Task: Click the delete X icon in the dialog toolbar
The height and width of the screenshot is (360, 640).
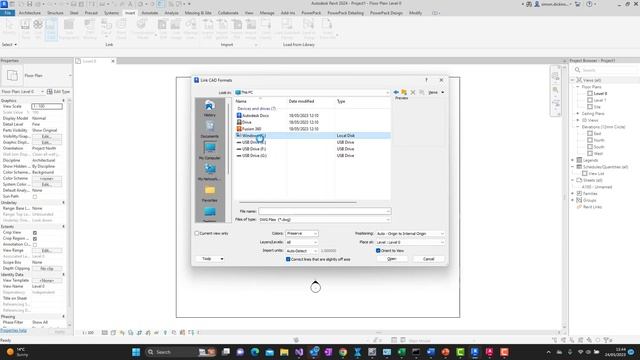Action: click(x=413, y=92)
